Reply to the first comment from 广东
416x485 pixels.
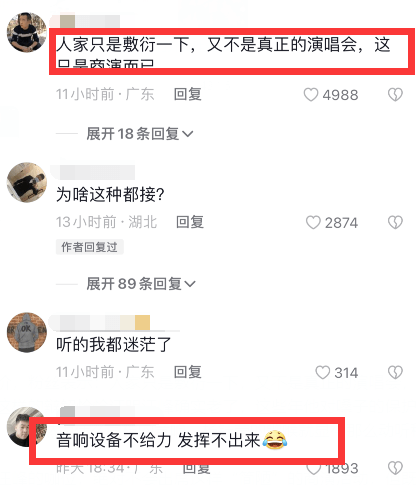click(188, 94)
